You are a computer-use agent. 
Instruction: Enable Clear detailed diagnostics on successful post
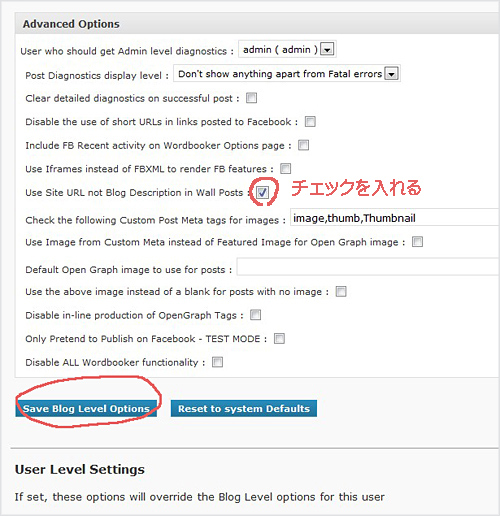click(251, 98)
